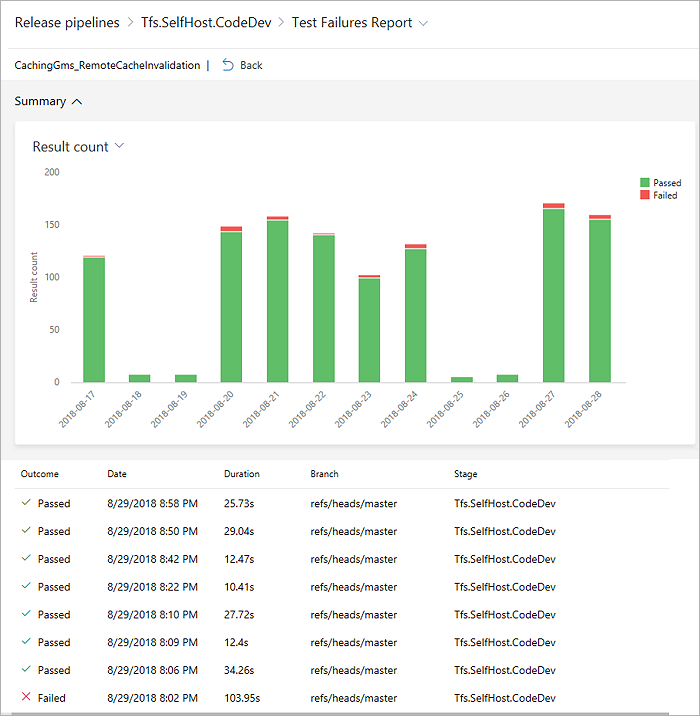This screenshot has height=716, width=700.
Task: Sort by the Duration column header
Action: click(x=242, y=474)
